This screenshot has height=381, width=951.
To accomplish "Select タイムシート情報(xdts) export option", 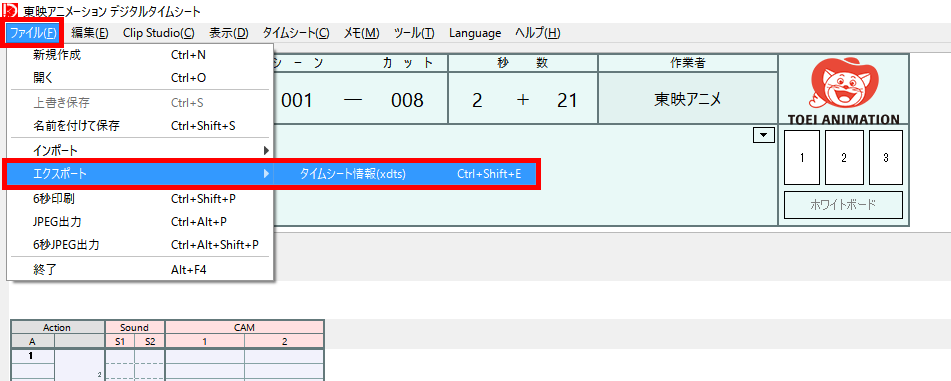I will click(405, 174).
